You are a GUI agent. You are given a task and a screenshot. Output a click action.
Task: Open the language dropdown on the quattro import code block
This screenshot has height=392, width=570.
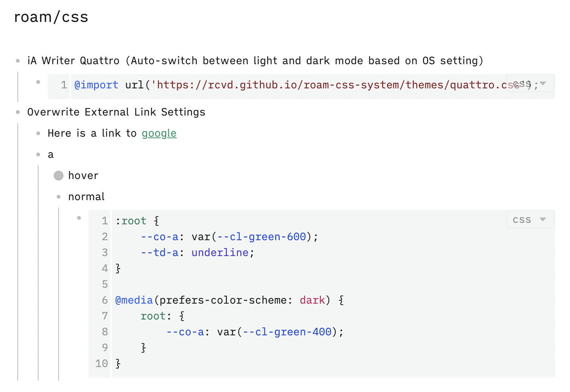(x=531, y=84)
